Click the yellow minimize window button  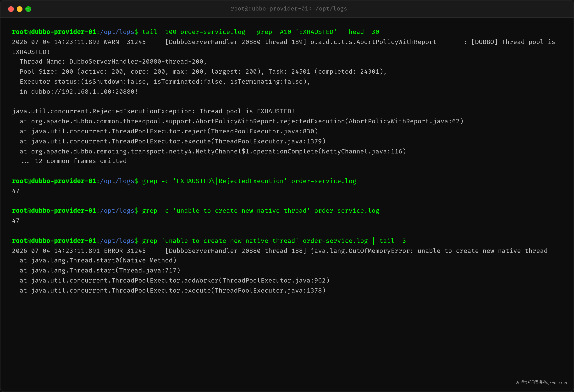20,9
